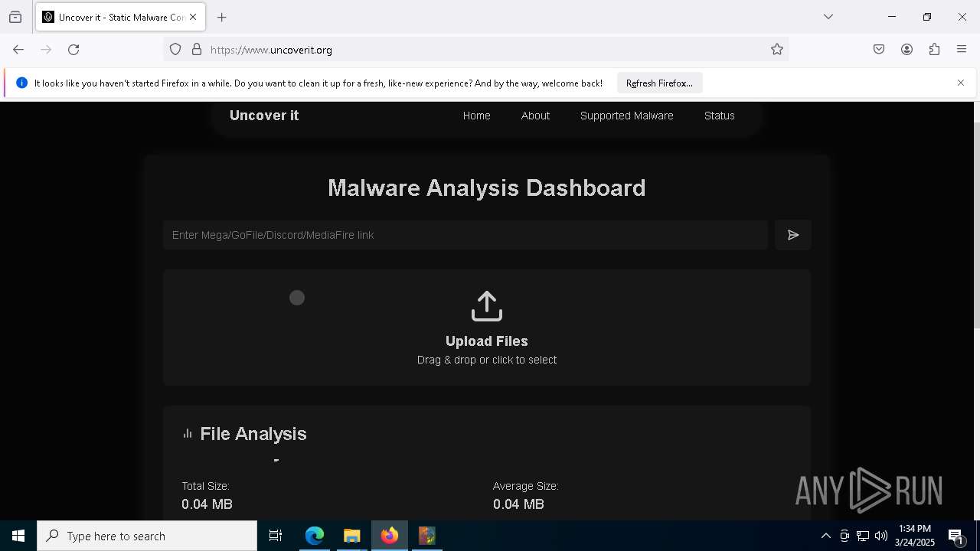Click the Total Size label
Screen dimensions: 980x551
click(206, 486)
